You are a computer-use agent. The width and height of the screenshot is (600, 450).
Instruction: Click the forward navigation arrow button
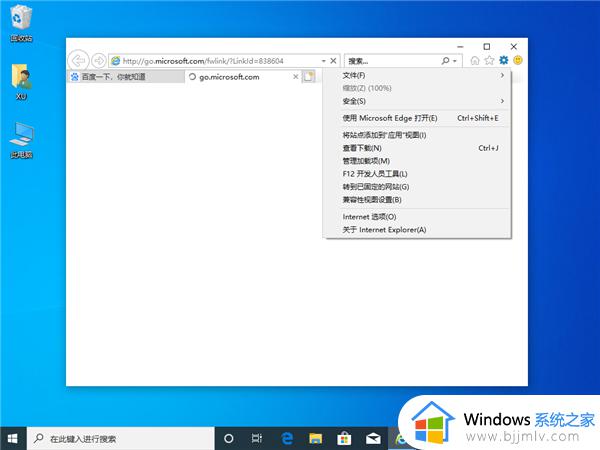tap(99, 60)
